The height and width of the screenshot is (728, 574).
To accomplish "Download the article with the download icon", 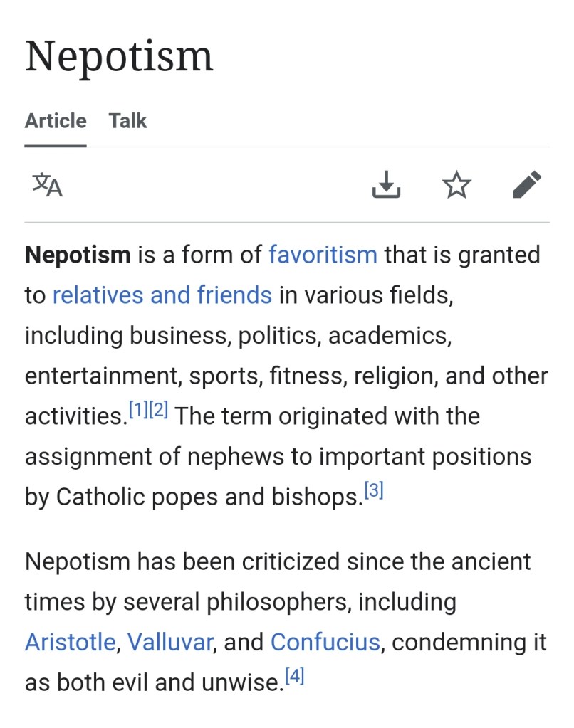I will tap(386, 185).
